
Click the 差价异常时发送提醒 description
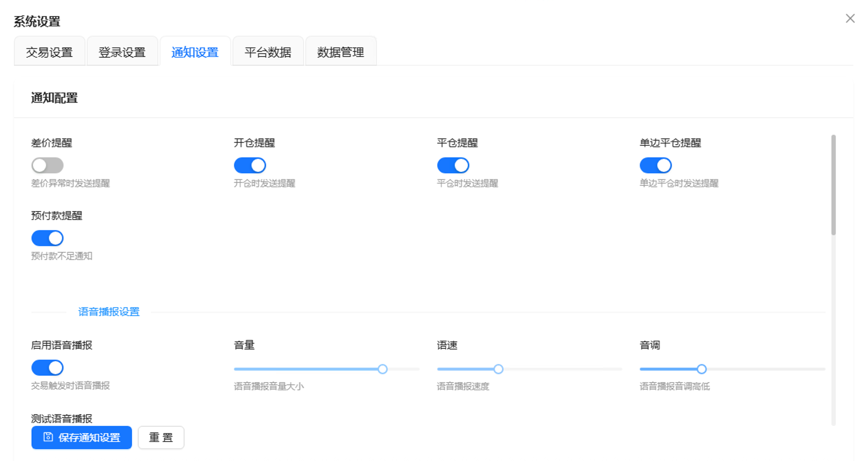[70, 183]
